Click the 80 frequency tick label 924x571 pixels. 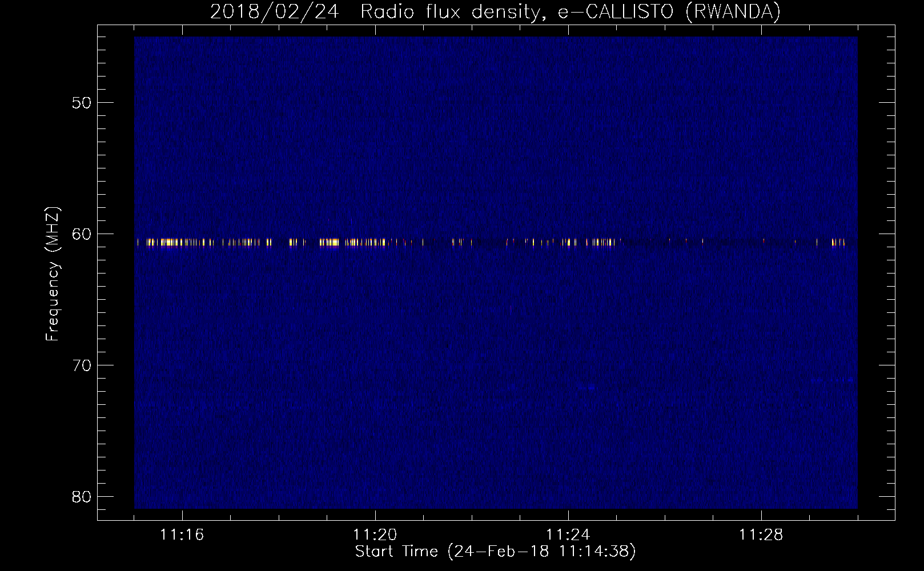[82, 497]
